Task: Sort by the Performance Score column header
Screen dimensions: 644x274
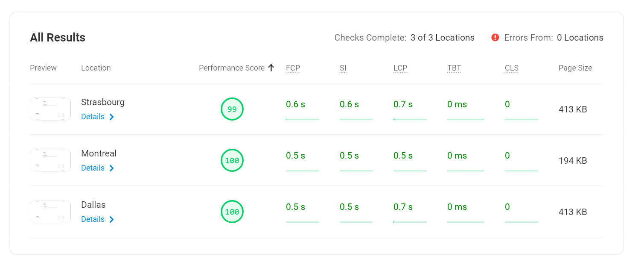Action: pyautogui.click(x=231, y=68)
